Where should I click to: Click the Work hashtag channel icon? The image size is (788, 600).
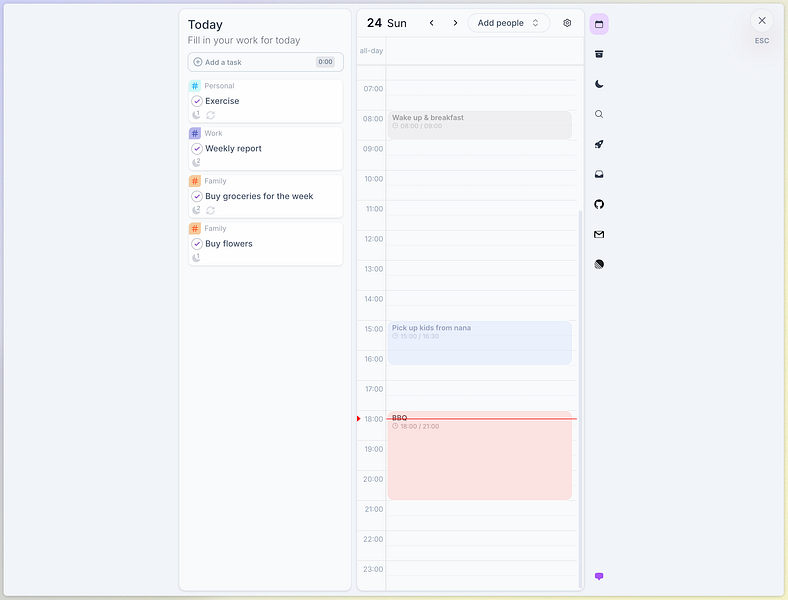(195, 133)
